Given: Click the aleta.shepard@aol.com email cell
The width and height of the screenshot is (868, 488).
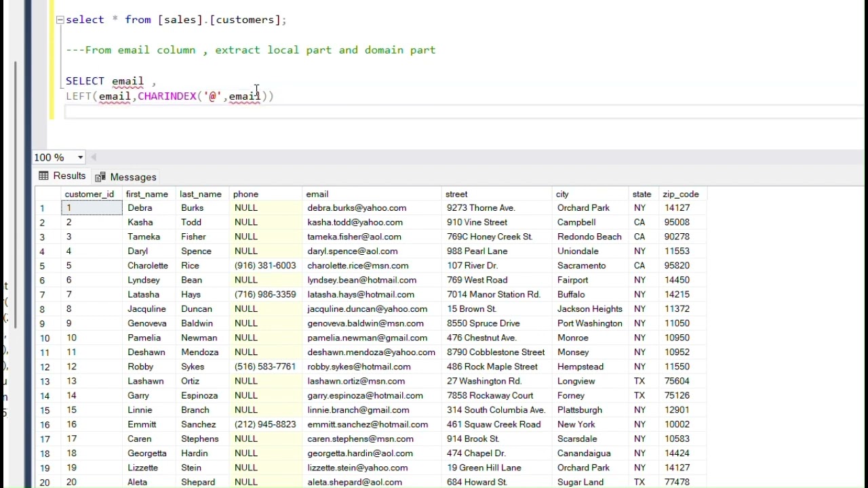Looking at the screenshot, I should [372, 482].
